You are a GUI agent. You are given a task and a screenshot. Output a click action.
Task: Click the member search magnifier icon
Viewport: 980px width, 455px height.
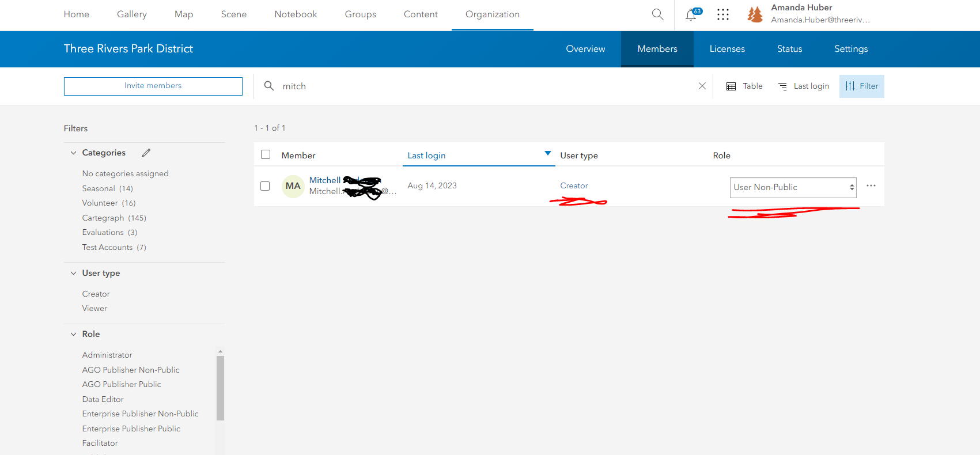tap(268, 86)
